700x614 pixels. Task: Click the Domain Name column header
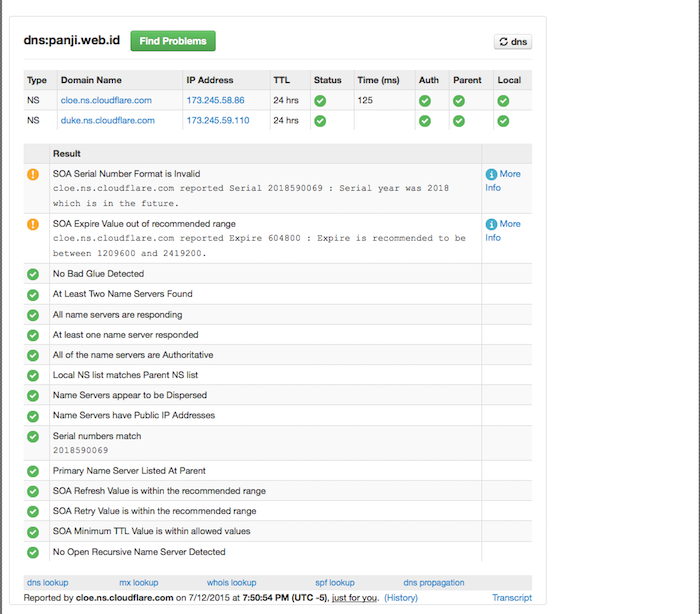pos(91,80)
